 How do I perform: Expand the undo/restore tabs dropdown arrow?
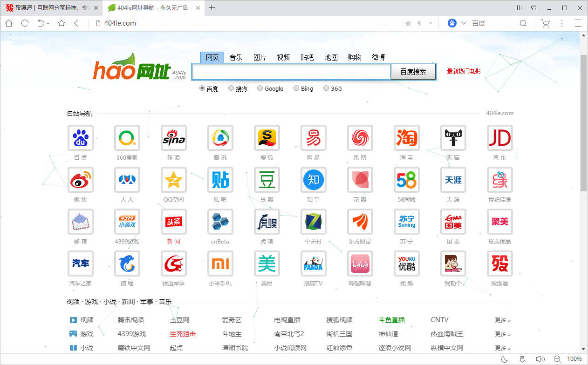coord(48,23)
